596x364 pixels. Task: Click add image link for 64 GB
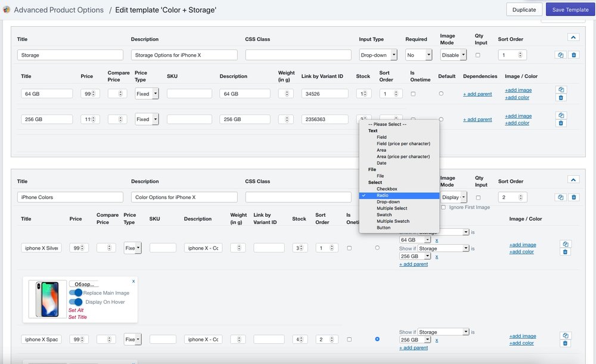tap(518, 90)
